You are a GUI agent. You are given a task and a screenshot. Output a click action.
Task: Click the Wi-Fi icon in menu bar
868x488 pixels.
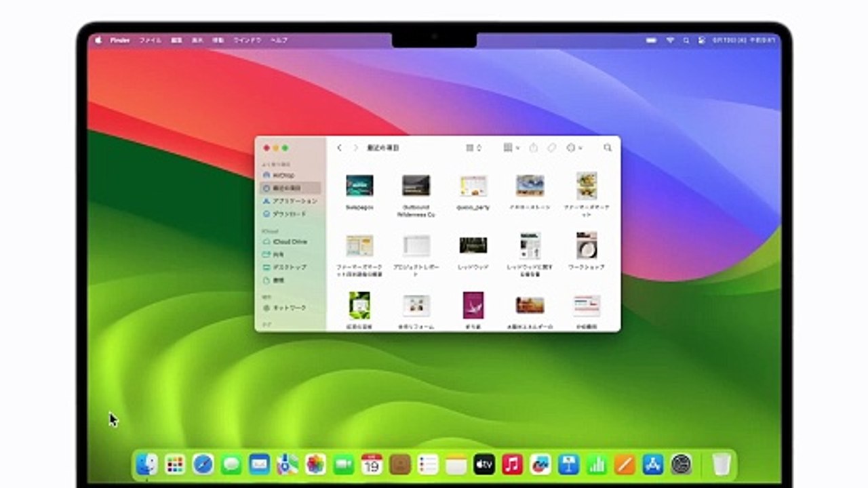(670, 40)
